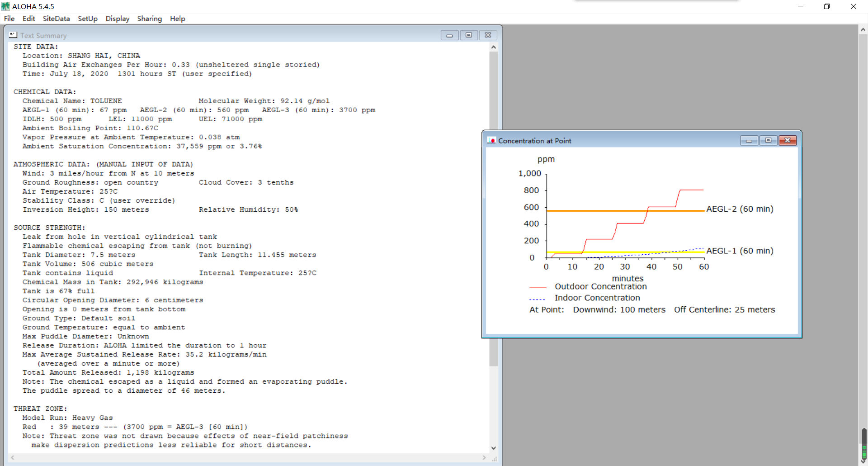Click the Tank is 67% full line
The width and height of the screenshot is (868, 466).
coord(59,291)
